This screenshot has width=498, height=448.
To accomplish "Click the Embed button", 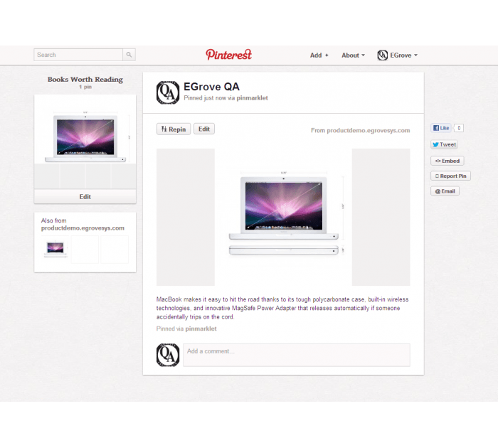I will point(447,161).
